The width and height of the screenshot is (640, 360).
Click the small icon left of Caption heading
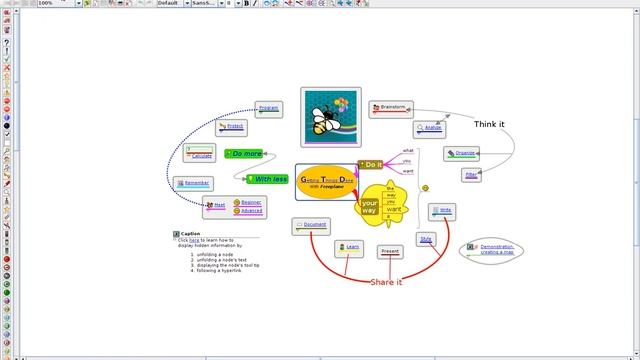click(x=176, y=234)
